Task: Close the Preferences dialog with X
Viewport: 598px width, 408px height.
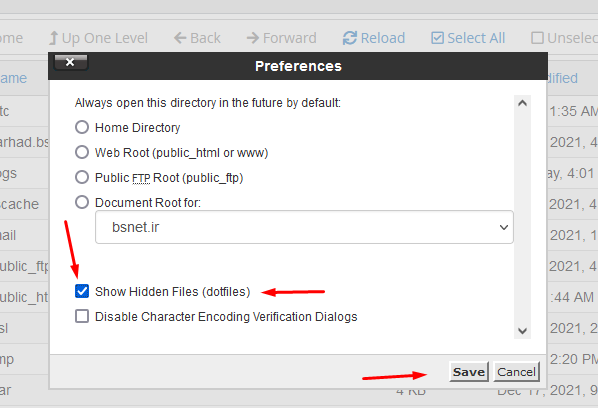Action: click(71, 62)
